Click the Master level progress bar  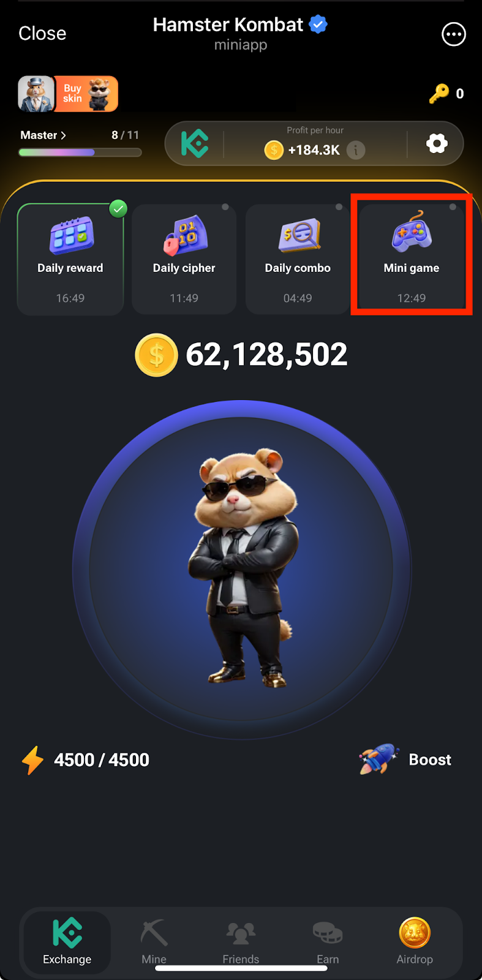80,153
